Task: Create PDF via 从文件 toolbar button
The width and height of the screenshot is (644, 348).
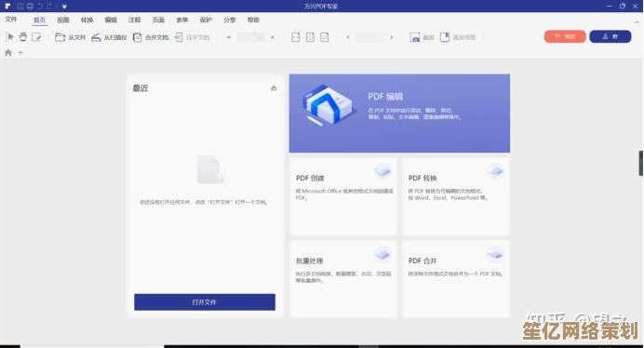Action: pos(70,37)
